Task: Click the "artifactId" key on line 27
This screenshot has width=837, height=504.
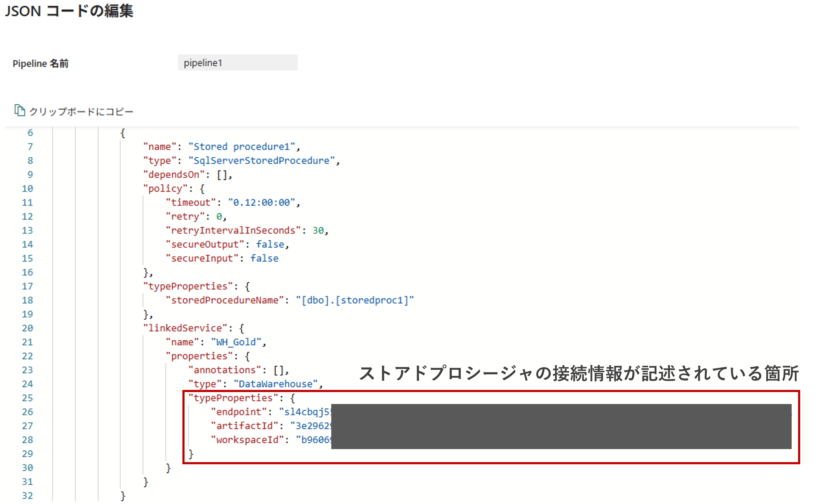Action: (245, 426)
